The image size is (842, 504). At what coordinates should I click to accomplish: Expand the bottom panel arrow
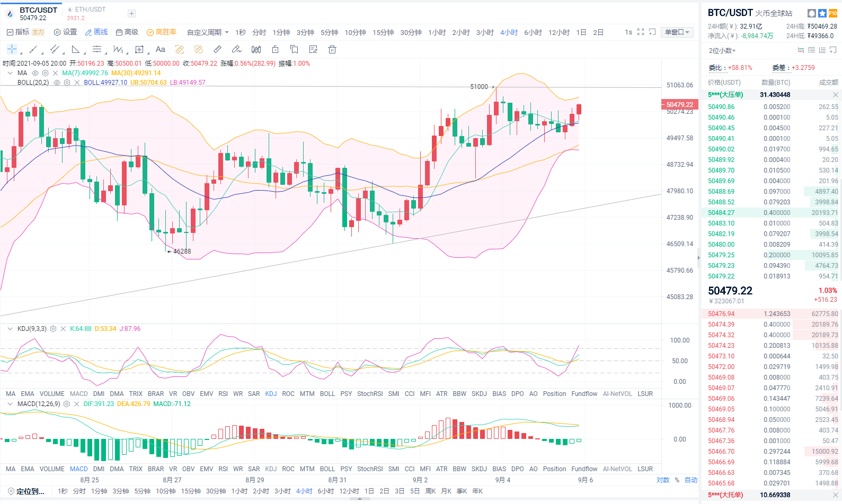(x=360, y=499)
